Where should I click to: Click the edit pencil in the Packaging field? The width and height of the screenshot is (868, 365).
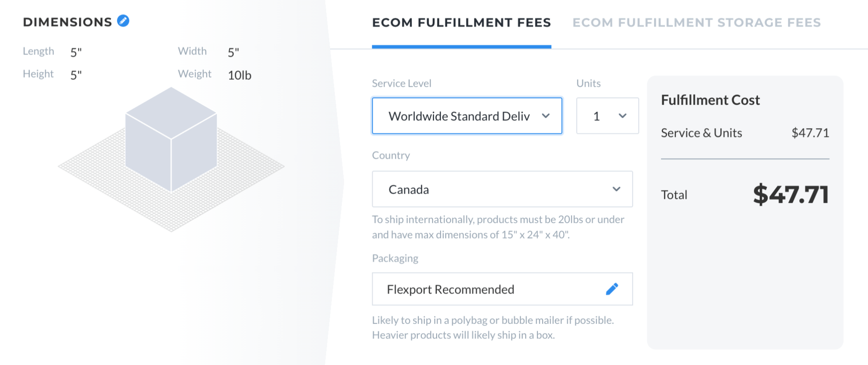pyautogui.click(x=612, y=289)
